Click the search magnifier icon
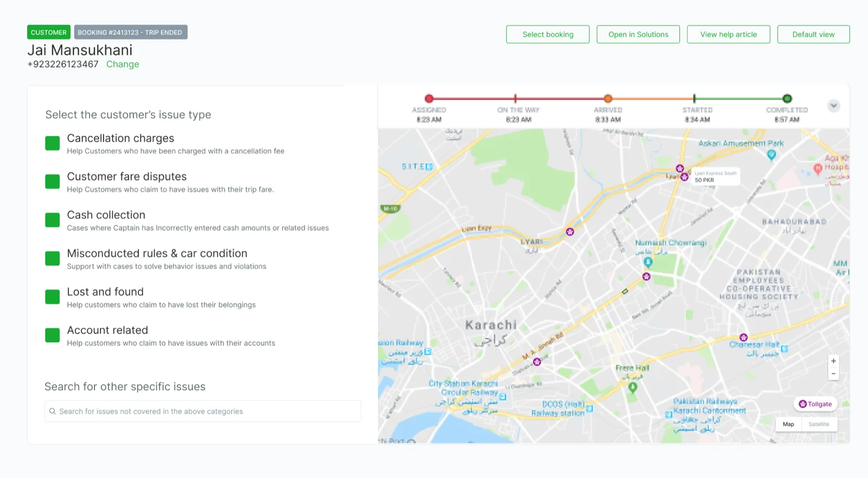This screenshot has width=868, height=478. click(x=53, y=411)
